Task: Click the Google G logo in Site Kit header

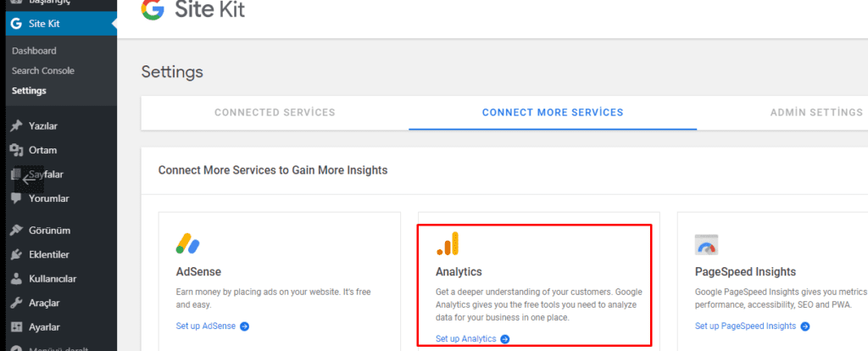Action: pos(153,9)
